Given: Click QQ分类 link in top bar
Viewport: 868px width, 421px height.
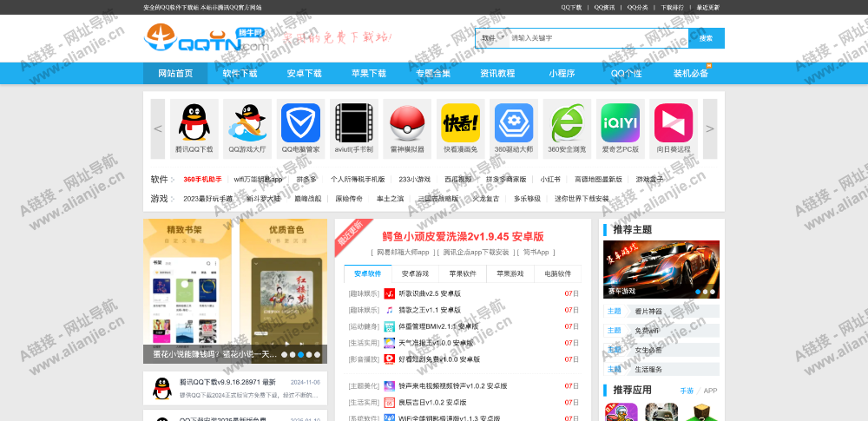Looking at the screenshot, I should coord(638,7).
